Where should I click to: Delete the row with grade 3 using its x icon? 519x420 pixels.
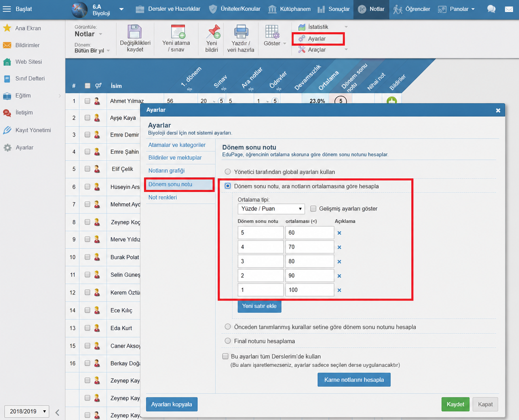(x=339, y=262)
